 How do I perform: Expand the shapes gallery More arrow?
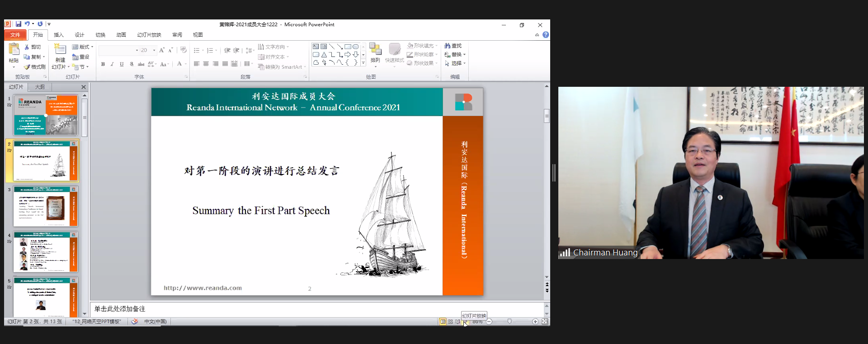[363, 63]
